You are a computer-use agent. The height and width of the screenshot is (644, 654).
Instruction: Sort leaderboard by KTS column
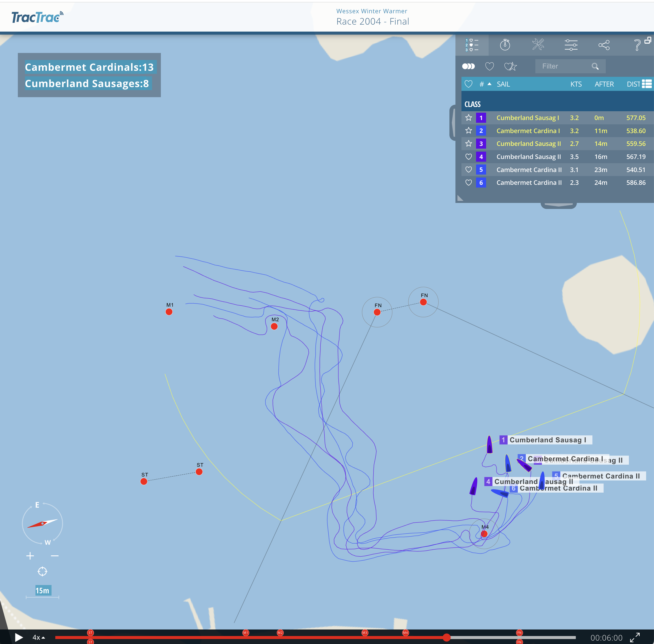[x=576, y=84]
